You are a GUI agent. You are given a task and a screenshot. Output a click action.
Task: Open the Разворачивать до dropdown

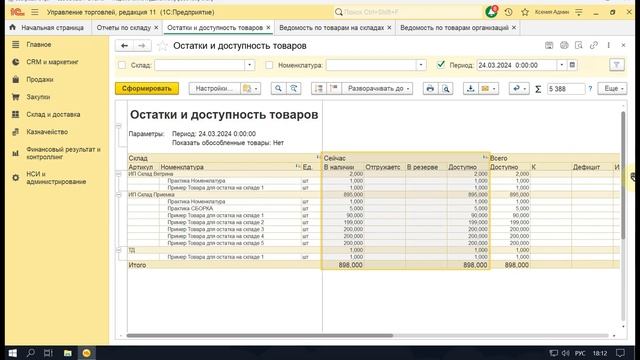click(x=377, y=89)
